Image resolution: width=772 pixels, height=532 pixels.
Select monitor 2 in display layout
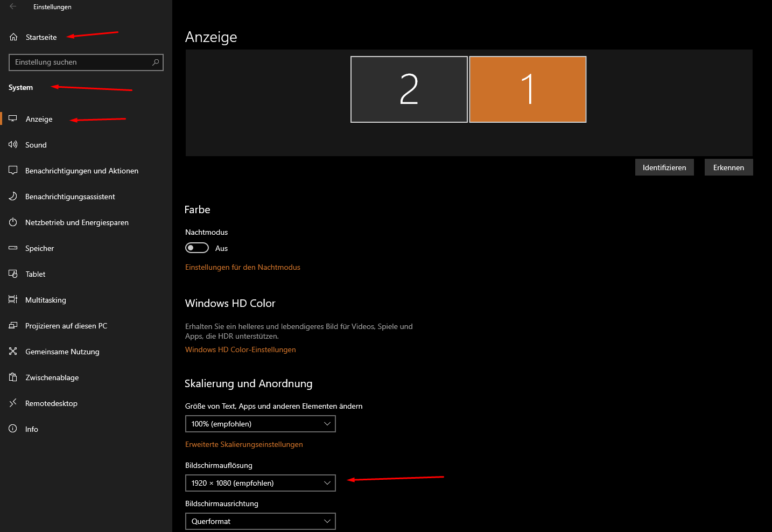click(x=409, y=89)
